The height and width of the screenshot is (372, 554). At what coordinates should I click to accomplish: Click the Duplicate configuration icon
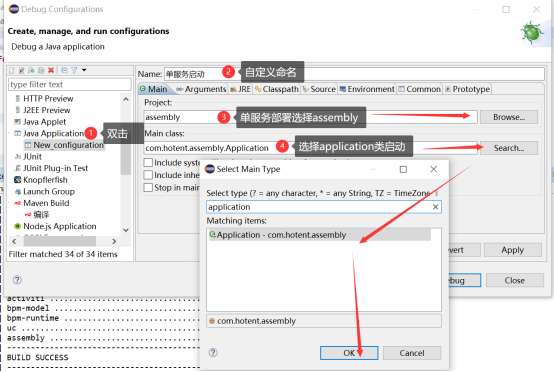(41, 70)
